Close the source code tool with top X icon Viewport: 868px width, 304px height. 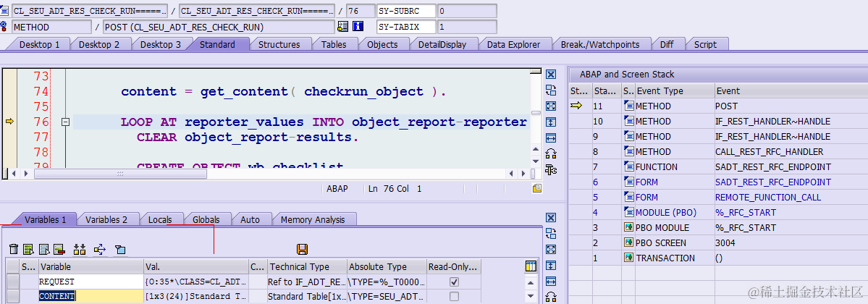(x=550, y=75)
